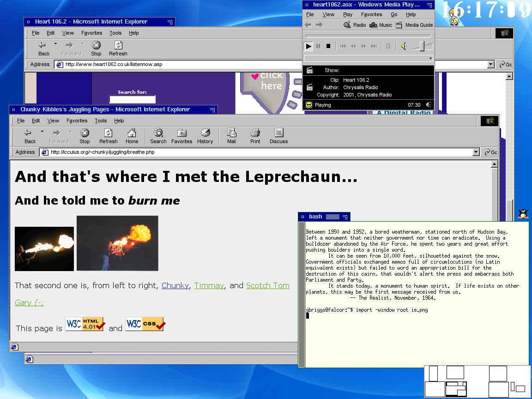This screenshot has height=399, width=532.
Task: Open Favorites toolbar button in Juggling Pages browser
Action: point(181,136)
